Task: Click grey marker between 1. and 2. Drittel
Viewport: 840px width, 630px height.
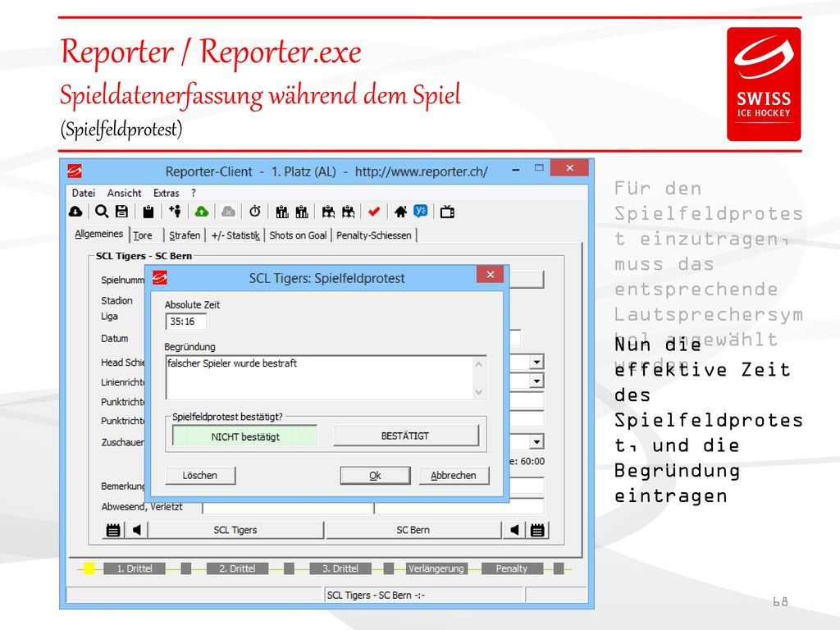Action: tap(186, 568)
